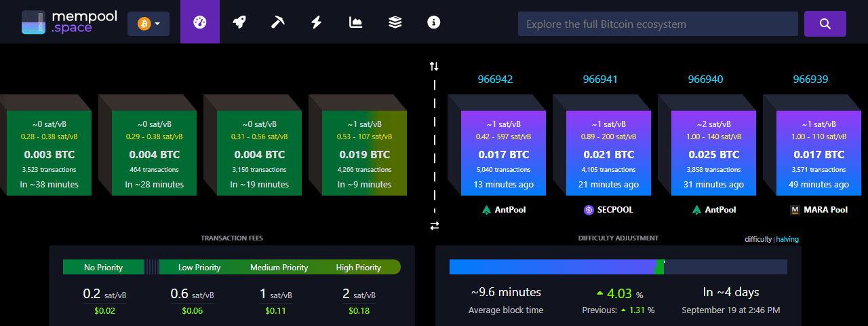This screenshot has height=326, width=868.
Task: Open block height 966942 link
Action: pyautogui.click(x=495, y=79)
